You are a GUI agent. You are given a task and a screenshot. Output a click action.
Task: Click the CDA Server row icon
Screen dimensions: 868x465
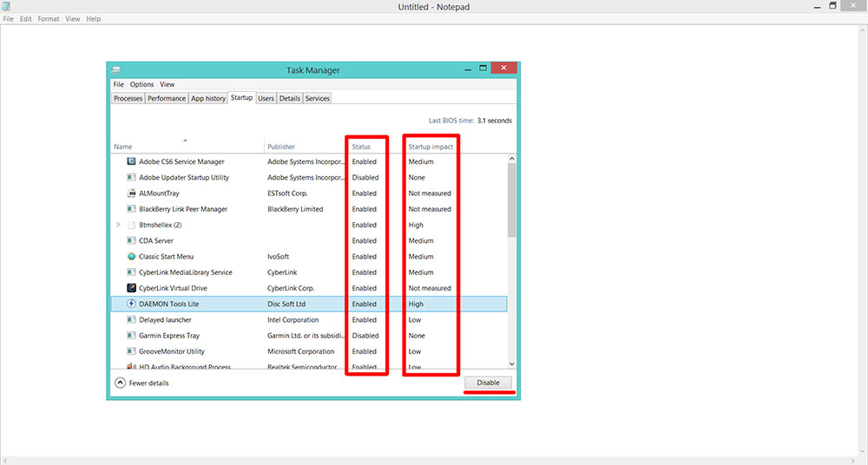click(131, 240)
